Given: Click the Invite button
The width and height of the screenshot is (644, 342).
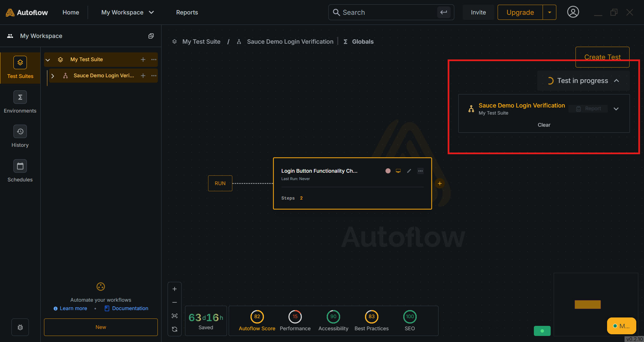Looking at the screenshot, I should click(478, 12).
